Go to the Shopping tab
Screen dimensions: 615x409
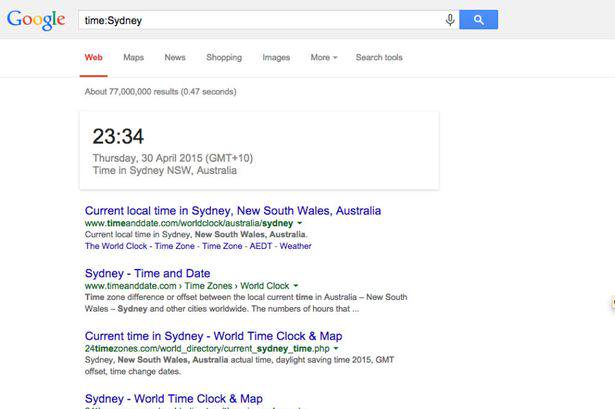click(x=224, y=58)
